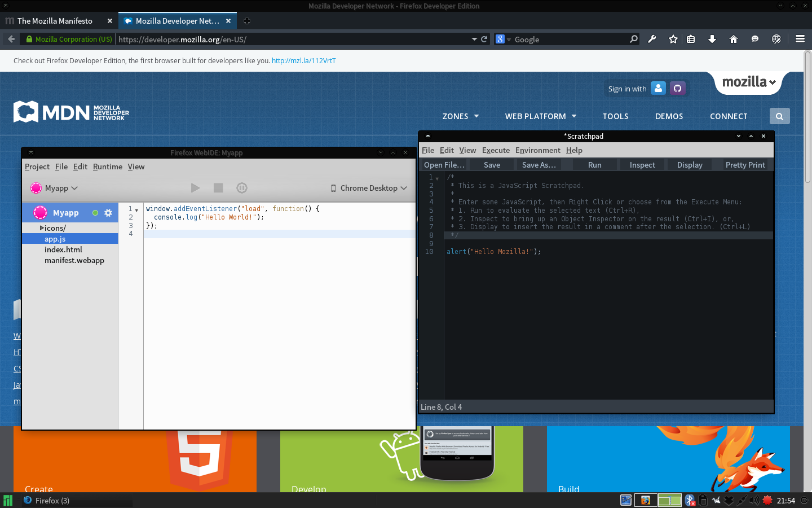Click the bookmark star icon

tap(673, 39)
